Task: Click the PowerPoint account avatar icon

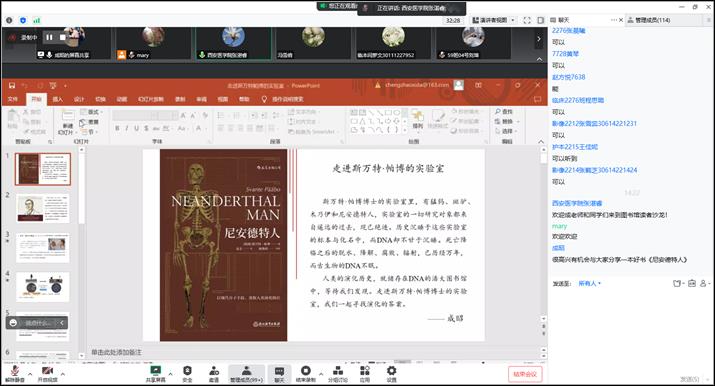Action: pos(459,85)
